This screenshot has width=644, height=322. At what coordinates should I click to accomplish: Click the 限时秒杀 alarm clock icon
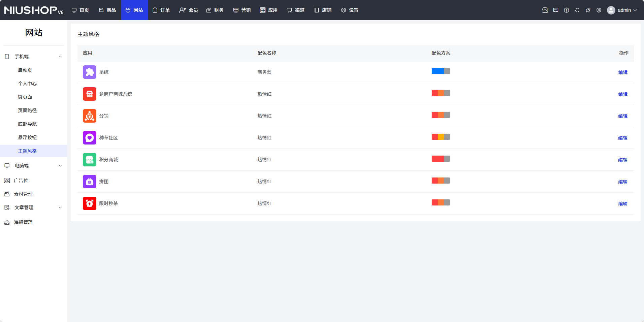pyautogui.click(x=89, y=203)
